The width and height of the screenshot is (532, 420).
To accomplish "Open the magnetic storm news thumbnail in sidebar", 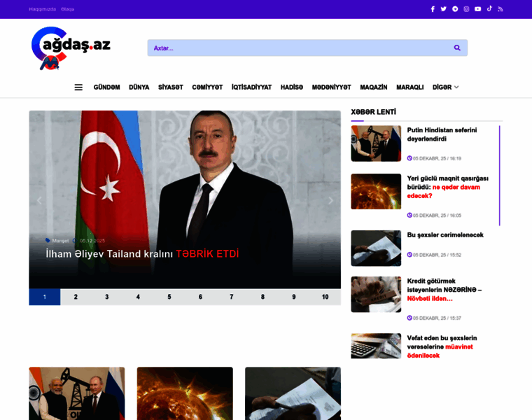I will [376, 191].
